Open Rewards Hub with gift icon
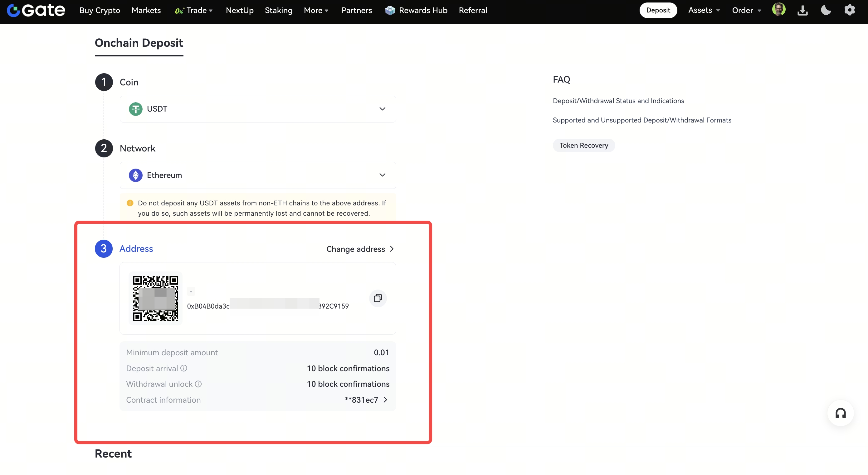Screen dimensions: 868x475 point(416,10)
